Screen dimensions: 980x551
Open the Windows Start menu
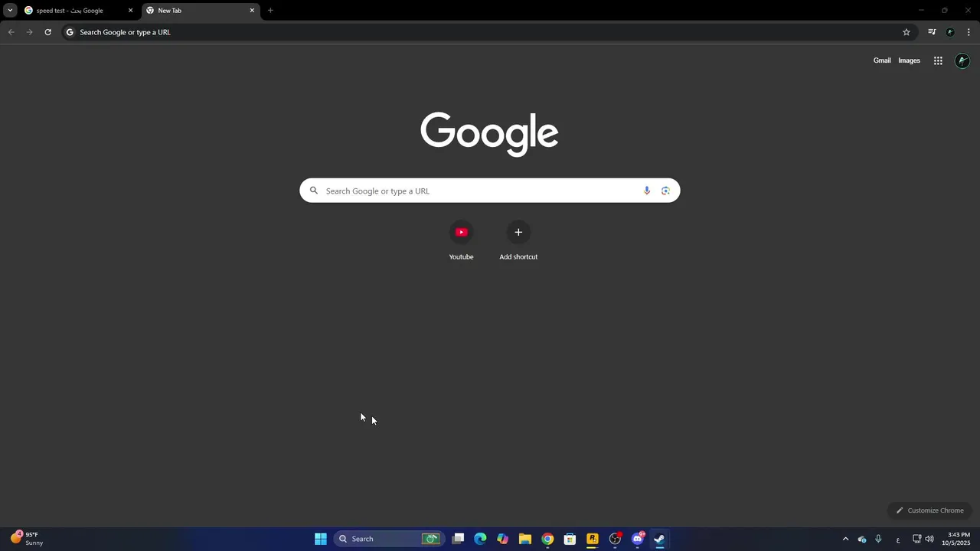[321, 539]
